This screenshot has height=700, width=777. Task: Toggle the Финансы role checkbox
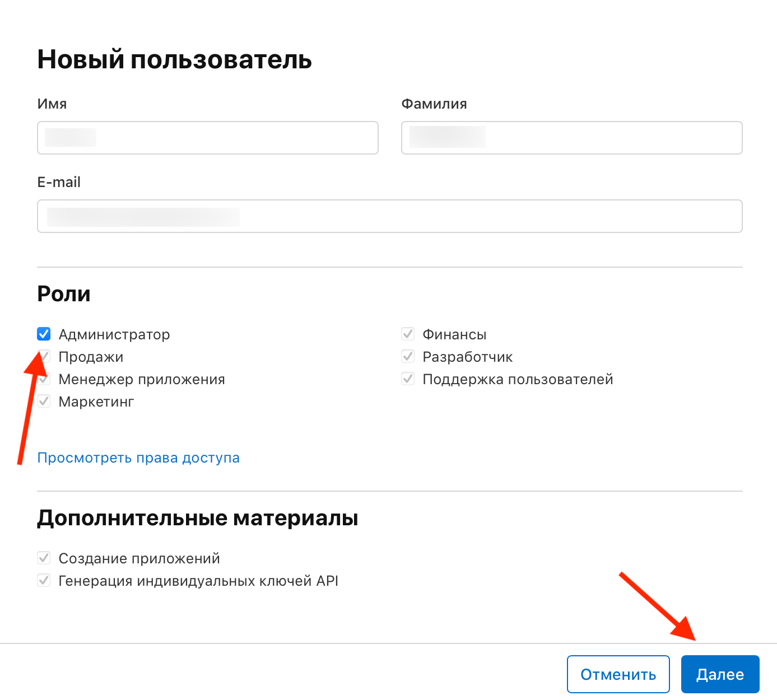coord(408,334)
